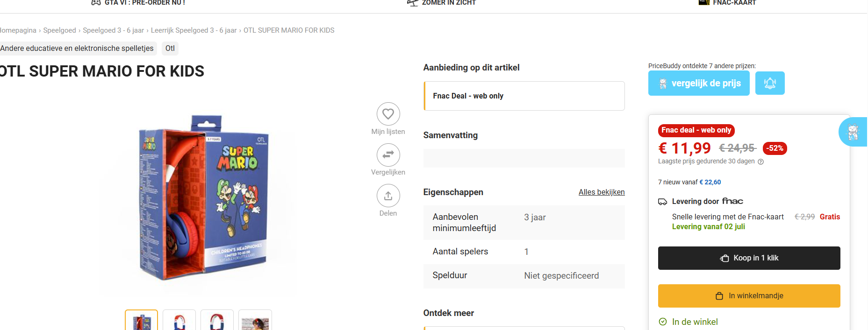The width and height of the screenshot is (868, 330).
Task: Select fourth thumbnail with child photo
Action: point(255,320)
